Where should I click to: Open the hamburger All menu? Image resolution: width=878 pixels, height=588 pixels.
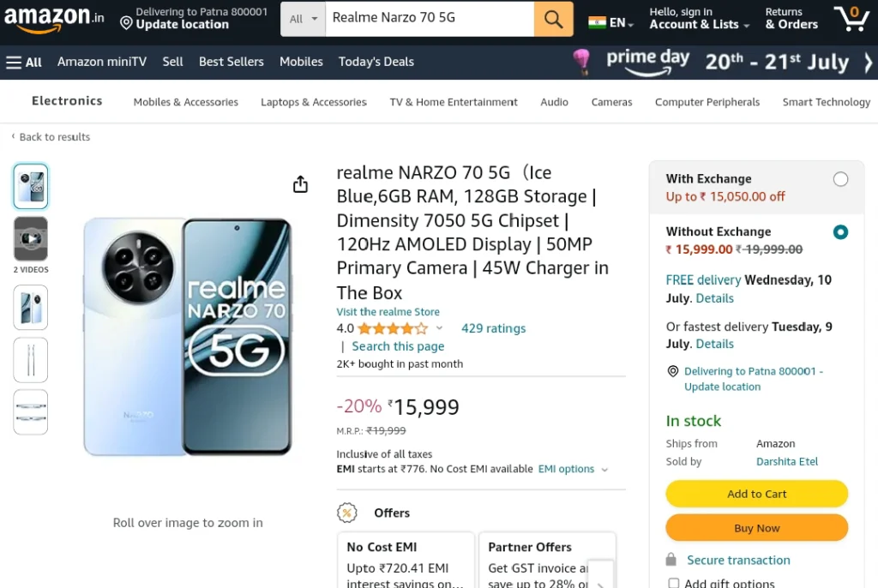(x=23, y=63)
